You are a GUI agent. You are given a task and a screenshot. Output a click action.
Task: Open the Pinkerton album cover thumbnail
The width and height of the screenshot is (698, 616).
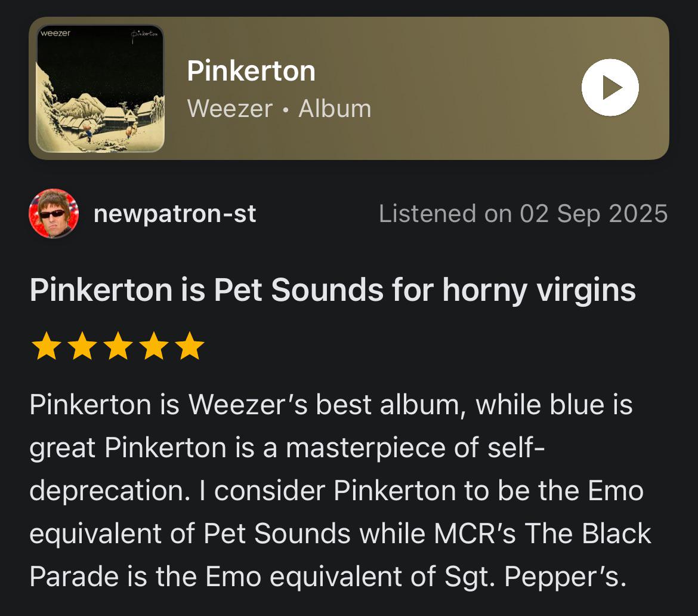100,88
